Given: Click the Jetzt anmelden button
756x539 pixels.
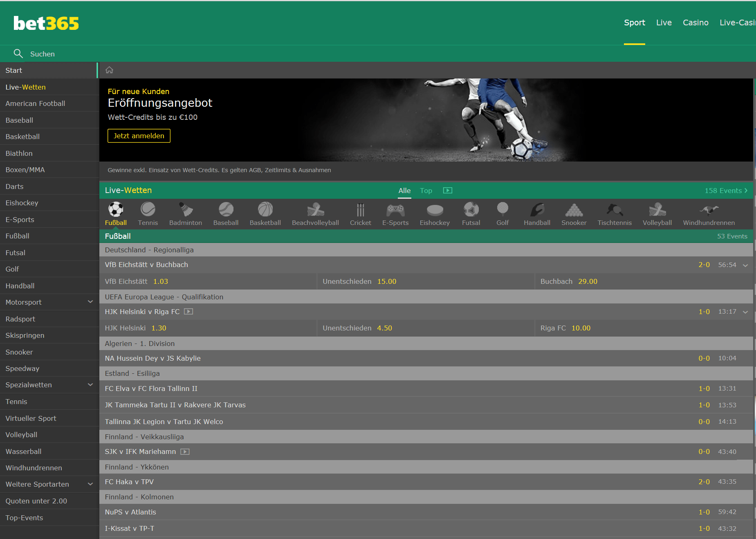Looking at the screenshot, I should 139,136.
